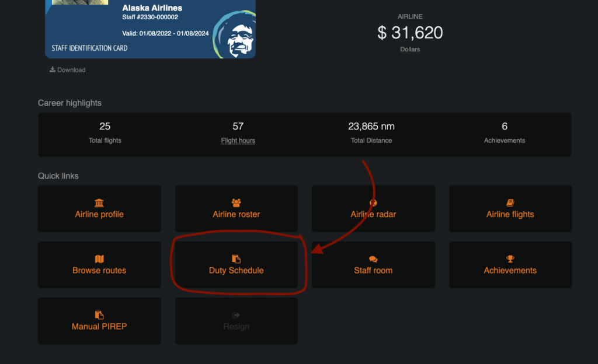Click the notebook icon above Airline flights
Screen dimensions: 598x364
coord(510,202)
